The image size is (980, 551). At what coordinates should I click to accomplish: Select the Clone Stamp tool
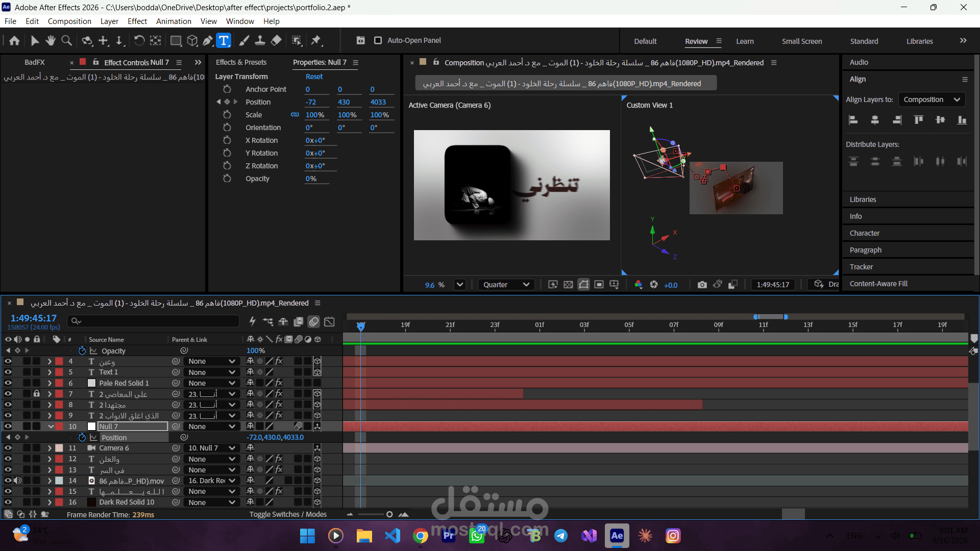coord(260,40)
